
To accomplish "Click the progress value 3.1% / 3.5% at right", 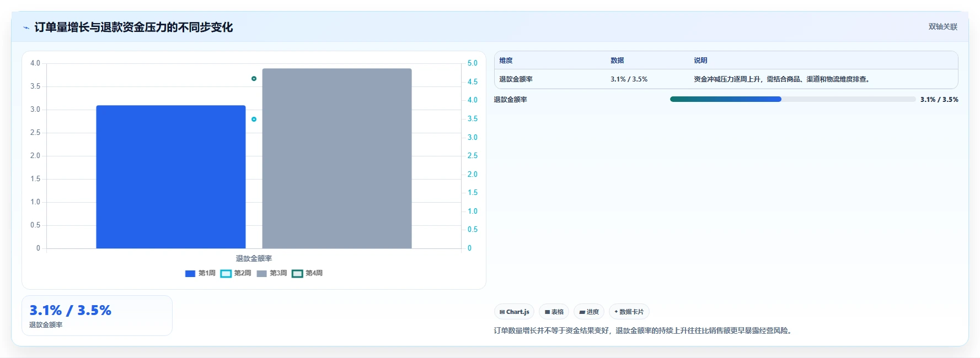I will tap(939, 100).
